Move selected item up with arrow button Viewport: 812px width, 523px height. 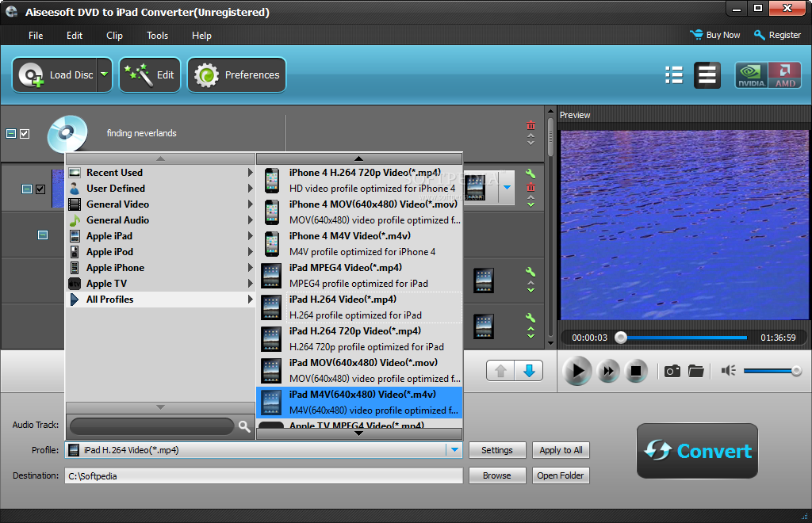(501, 371)
